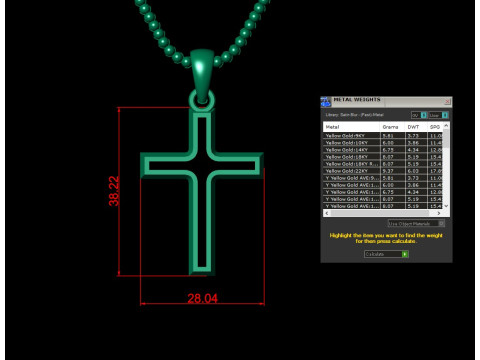Select first Y Yellow Gold AVE row
This screenshot has height=360, width=480.
click(x=383, y=178)
